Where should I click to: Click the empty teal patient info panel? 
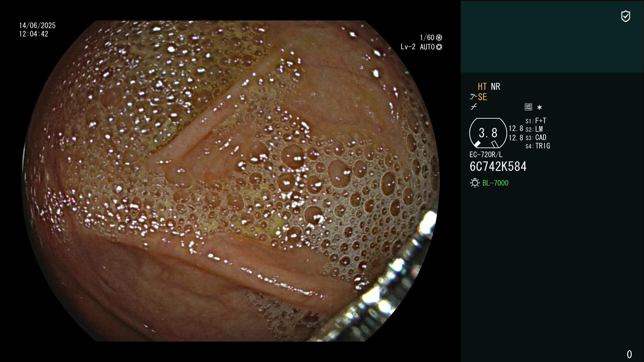click(x=552, y=36)
